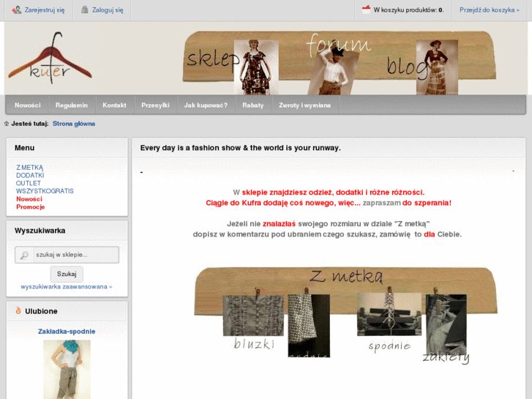Image resolution: width=532 pixels, height=399 pixels.
Task: Open DODATKI sidebar category
Action: (x=30, y=175)
